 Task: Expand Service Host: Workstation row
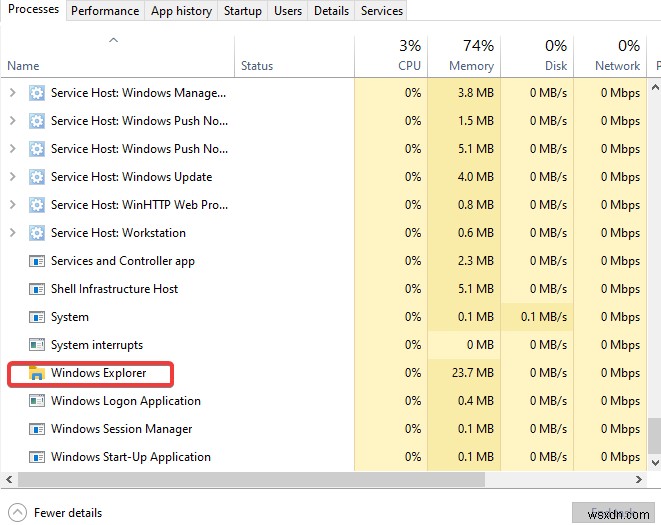tap(13, 233)
